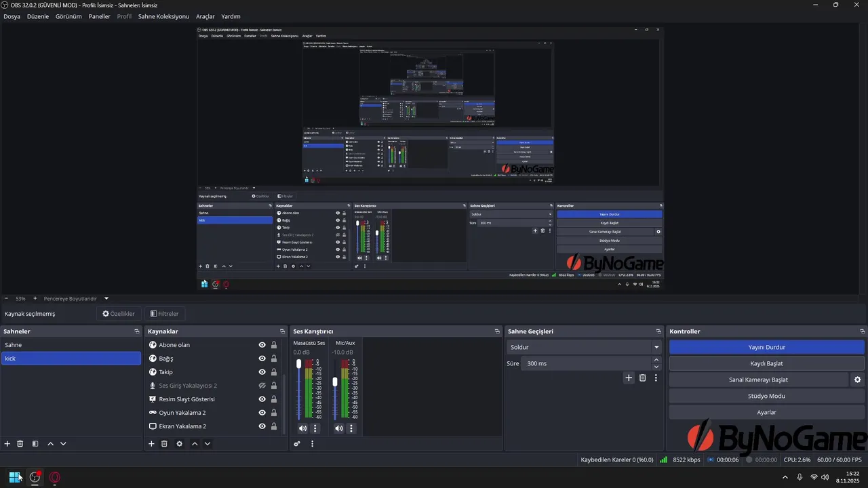868x488 pixels.
Task: Open scene filters icon in the Sahneler toolbar
Action: point(35,444)
